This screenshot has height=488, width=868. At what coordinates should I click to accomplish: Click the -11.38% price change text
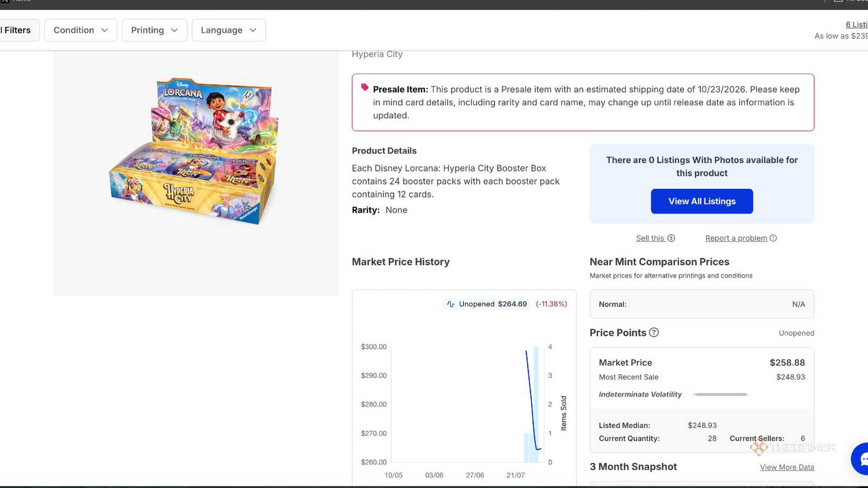pyautogui.click(x=551, y=304)
